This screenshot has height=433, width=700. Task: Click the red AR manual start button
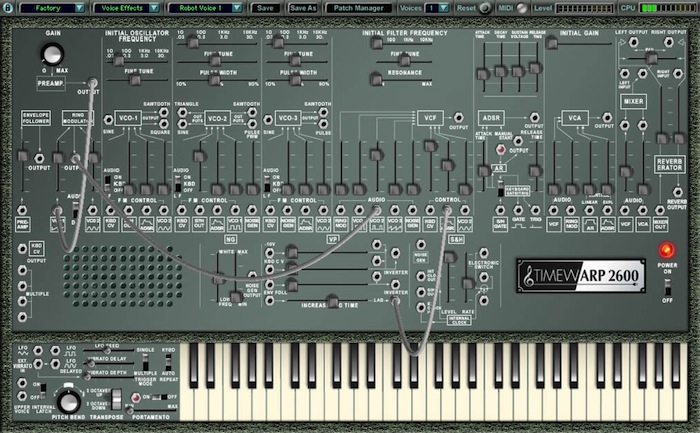[x=501, y=150]
